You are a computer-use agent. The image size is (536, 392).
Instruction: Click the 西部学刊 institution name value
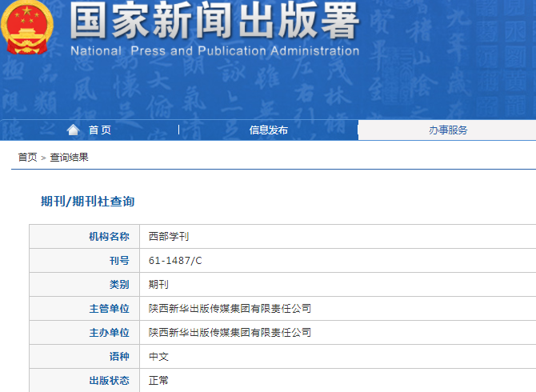(169, 237)
